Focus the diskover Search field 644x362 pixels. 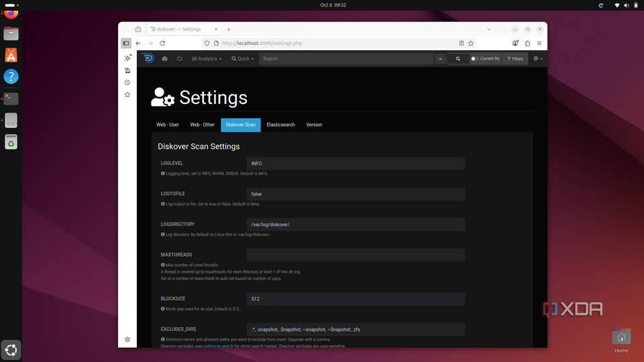point(347,59)
